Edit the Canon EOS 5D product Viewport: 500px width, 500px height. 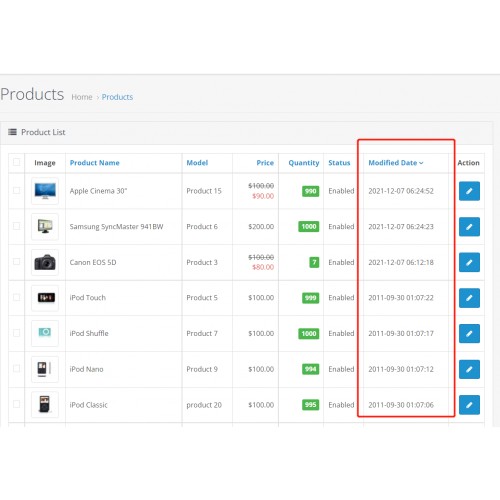[469, 262]
